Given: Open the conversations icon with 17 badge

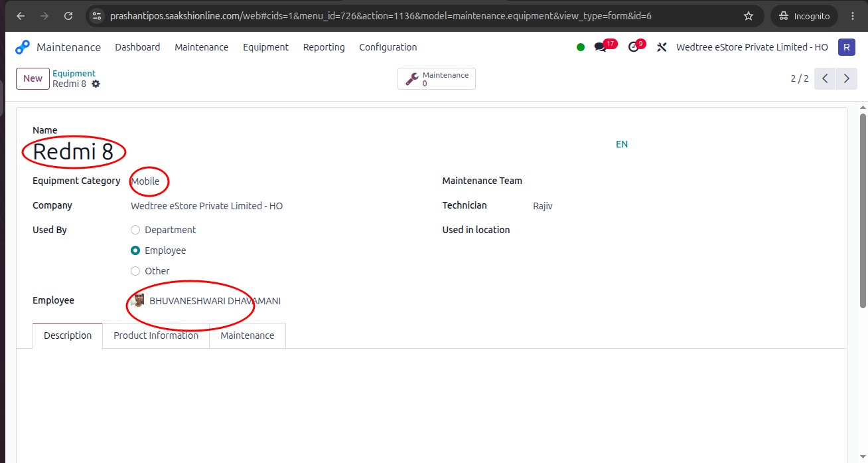Looking at the screenshot, I should [x=605, y=46].
